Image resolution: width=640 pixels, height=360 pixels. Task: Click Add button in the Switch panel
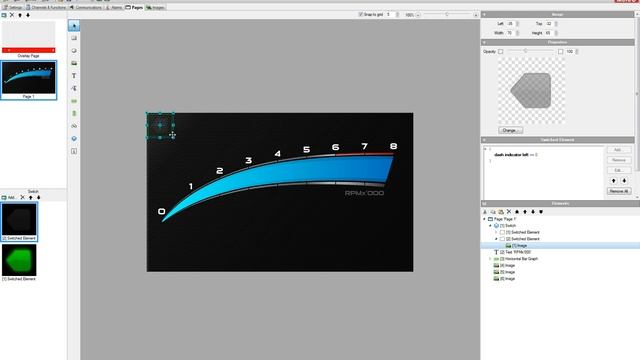click(9, 198)
